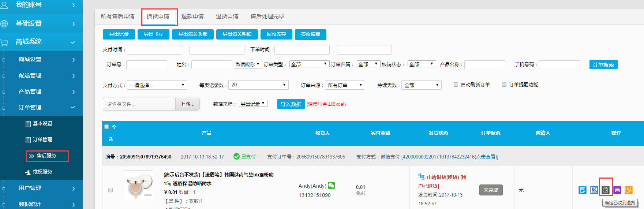Click the purple car logistics icon

(x=617, y=190)
